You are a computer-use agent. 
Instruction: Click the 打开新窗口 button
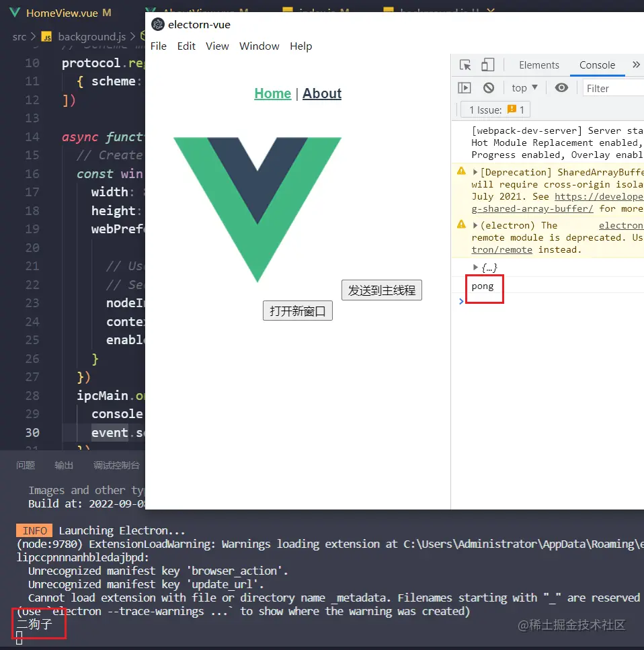coord(298,311)
